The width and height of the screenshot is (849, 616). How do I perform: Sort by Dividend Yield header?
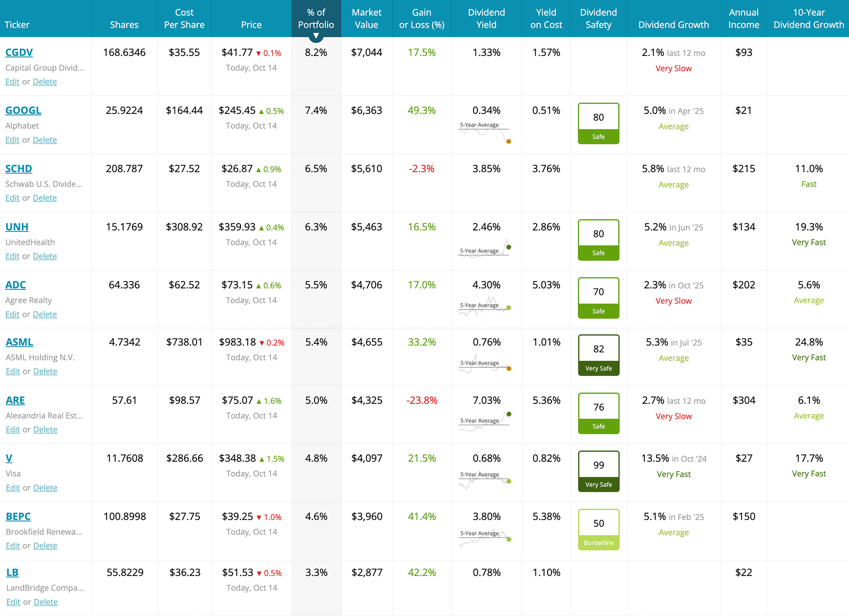[x=486, y=18]
